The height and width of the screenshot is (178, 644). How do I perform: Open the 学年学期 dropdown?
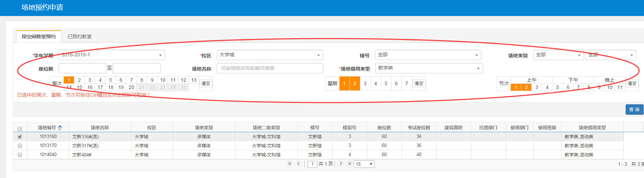[112, 55]
